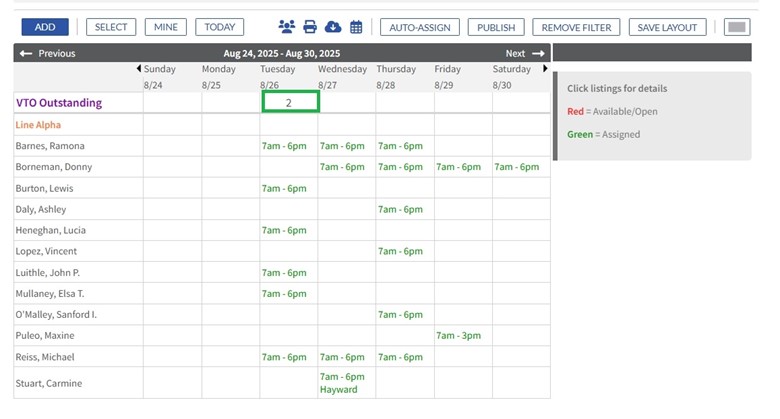780x419 pixels.
Task: Open Reiss, Michael's Tuesday shift
Action: tap(284, 357)
